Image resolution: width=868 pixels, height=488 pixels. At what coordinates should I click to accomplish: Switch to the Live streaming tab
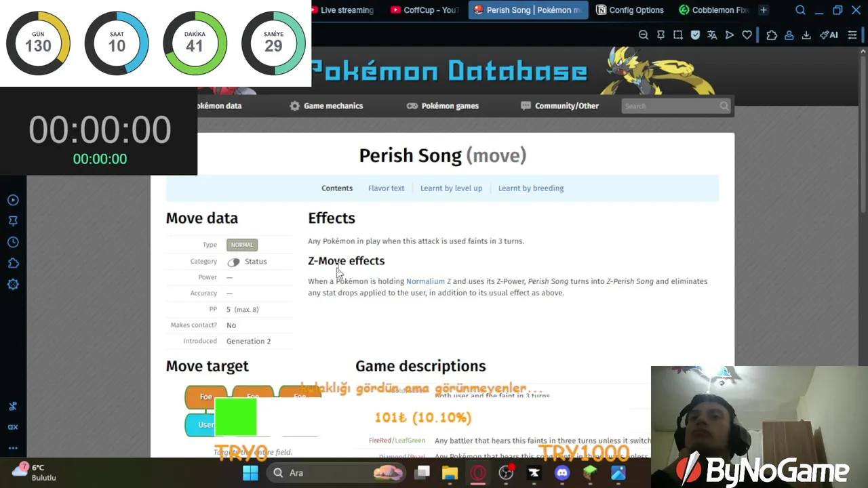pyautogui.click(x=344, y=10)
